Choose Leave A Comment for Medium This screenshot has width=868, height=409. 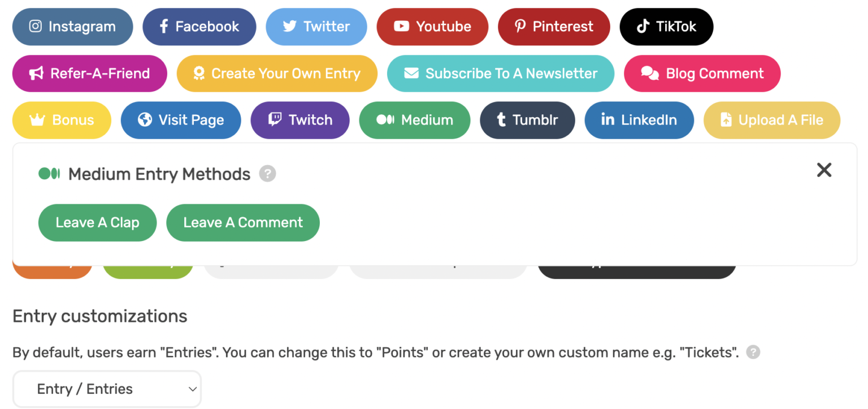coord(242,223)
